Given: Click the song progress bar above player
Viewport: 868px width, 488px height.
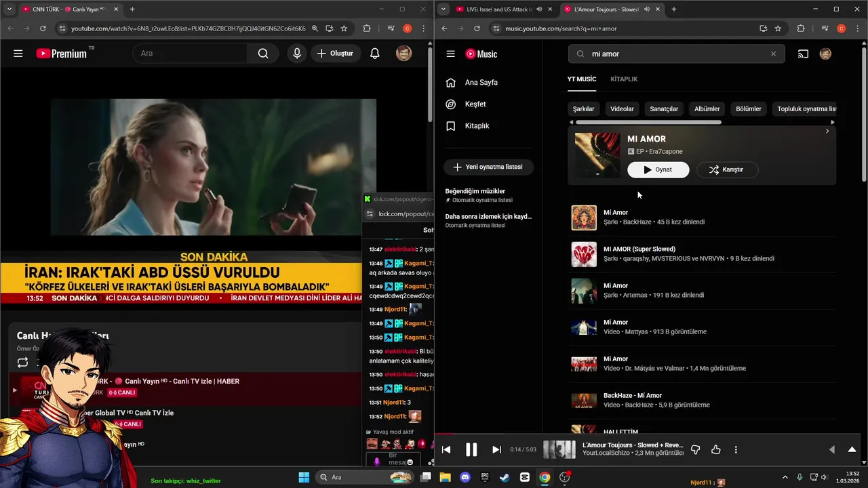Looking at the screenshot, I should 649,434.
